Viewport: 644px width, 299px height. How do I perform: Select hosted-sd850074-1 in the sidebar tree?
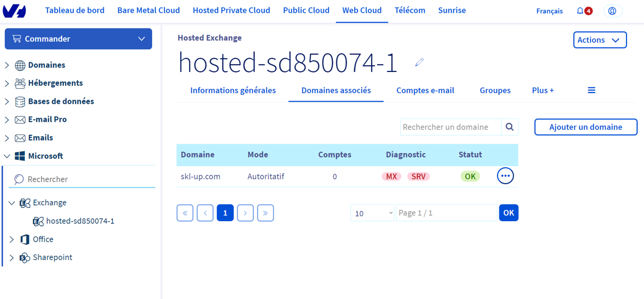(80, 221)
